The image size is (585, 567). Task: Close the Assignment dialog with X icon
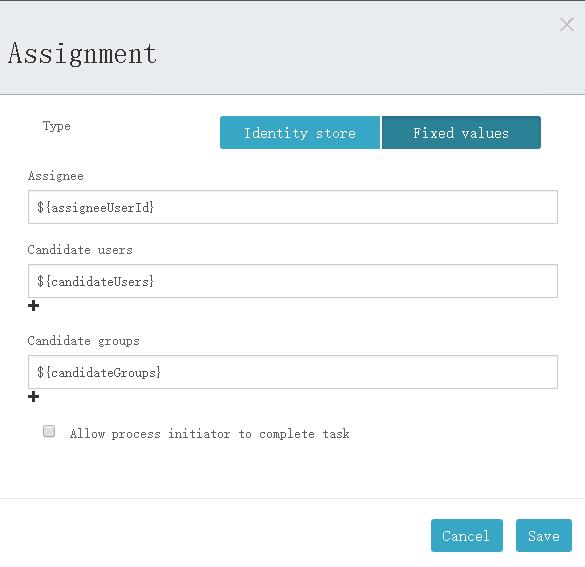tap(566, 25)
